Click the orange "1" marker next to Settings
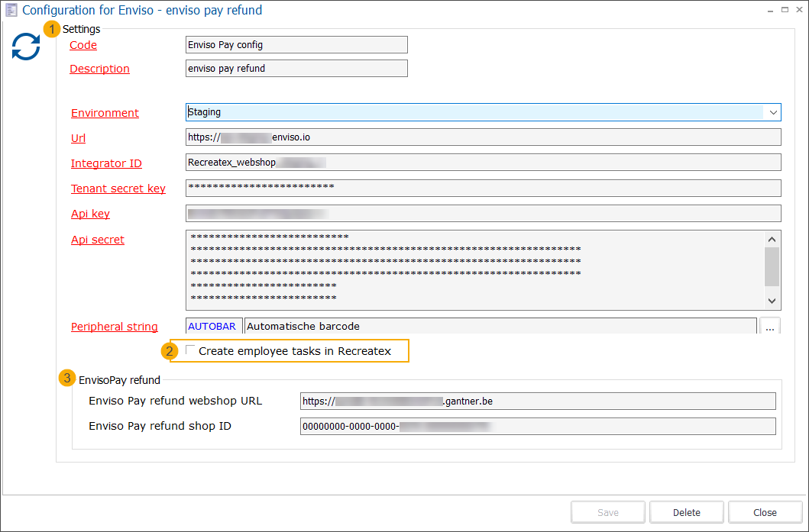The width and height of the screenshot is (809, 532). pos(52,29)
